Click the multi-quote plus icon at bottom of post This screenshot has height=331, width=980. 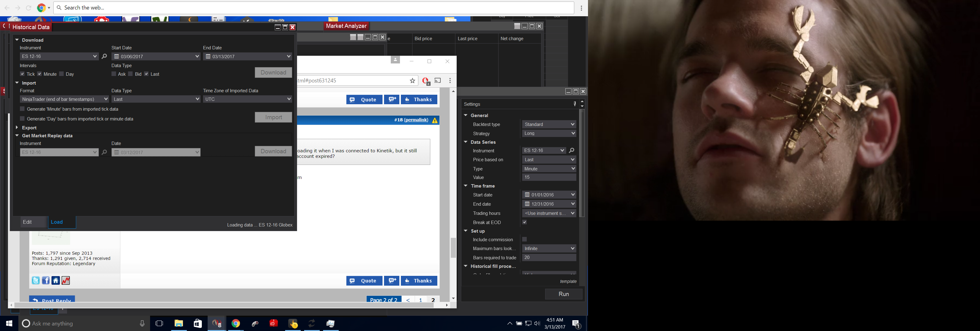pyautogui.click(x=391, y=281)
